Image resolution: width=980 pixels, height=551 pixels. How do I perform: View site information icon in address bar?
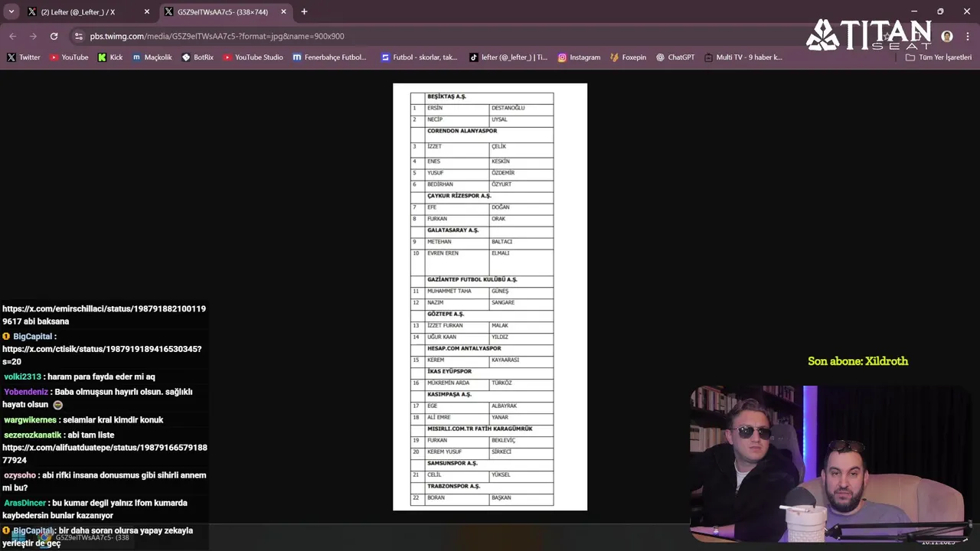78,36
